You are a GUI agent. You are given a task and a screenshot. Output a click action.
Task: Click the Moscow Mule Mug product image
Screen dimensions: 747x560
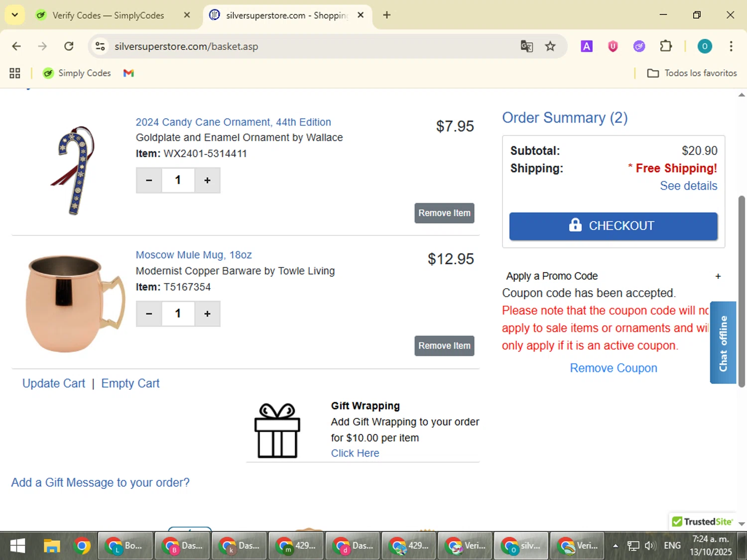click(75, 304)
